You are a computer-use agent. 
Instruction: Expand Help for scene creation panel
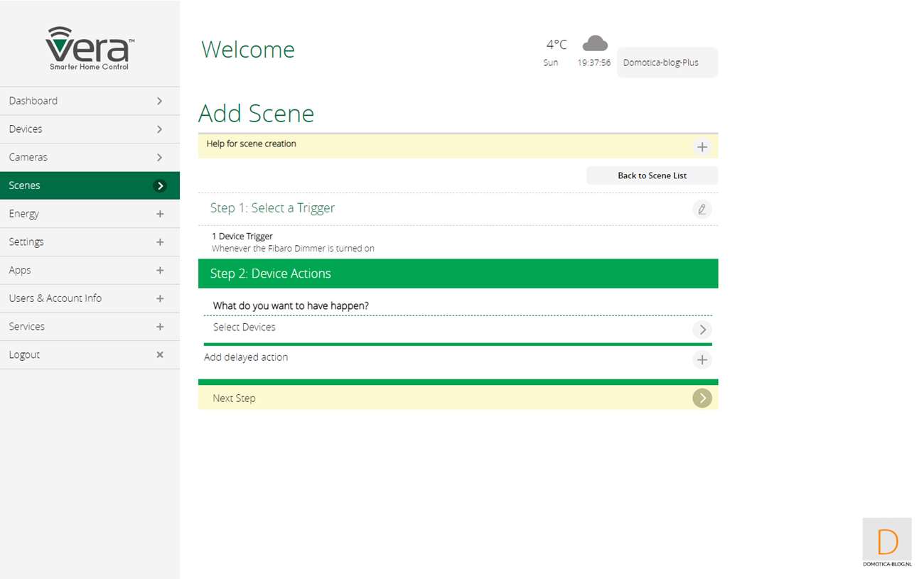[x=702, y=147]
